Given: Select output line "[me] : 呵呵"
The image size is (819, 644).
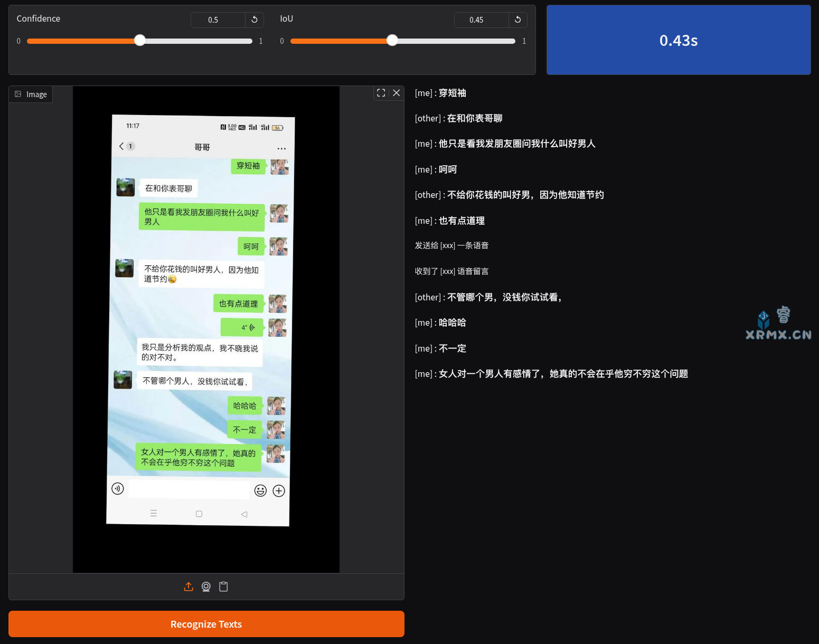Looking at the screenshot, I should (x=436, y=169).
